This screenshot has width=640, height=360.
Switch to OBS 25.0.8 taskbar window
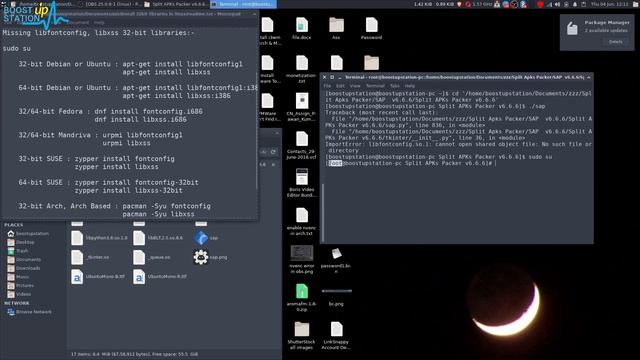(109, 4)
